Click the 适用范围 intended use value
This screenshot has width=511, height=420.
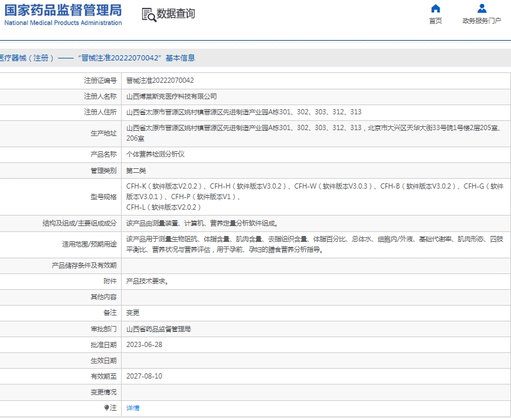tap(315, 245)
